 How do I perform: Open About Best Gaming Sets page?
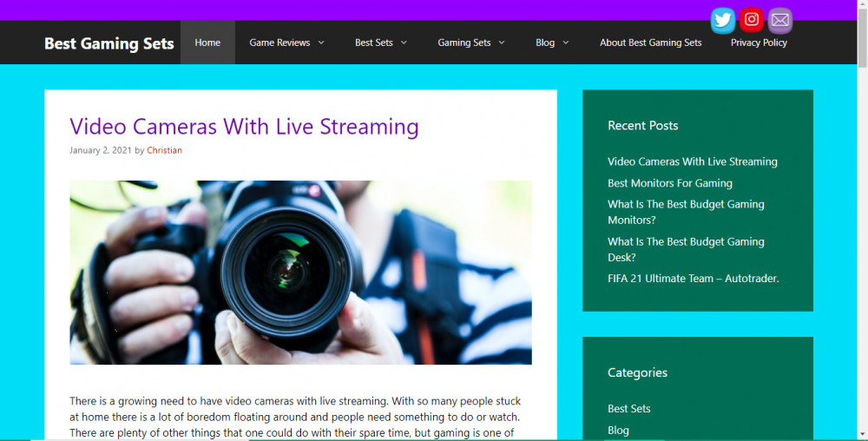click(x=650, y=43)
